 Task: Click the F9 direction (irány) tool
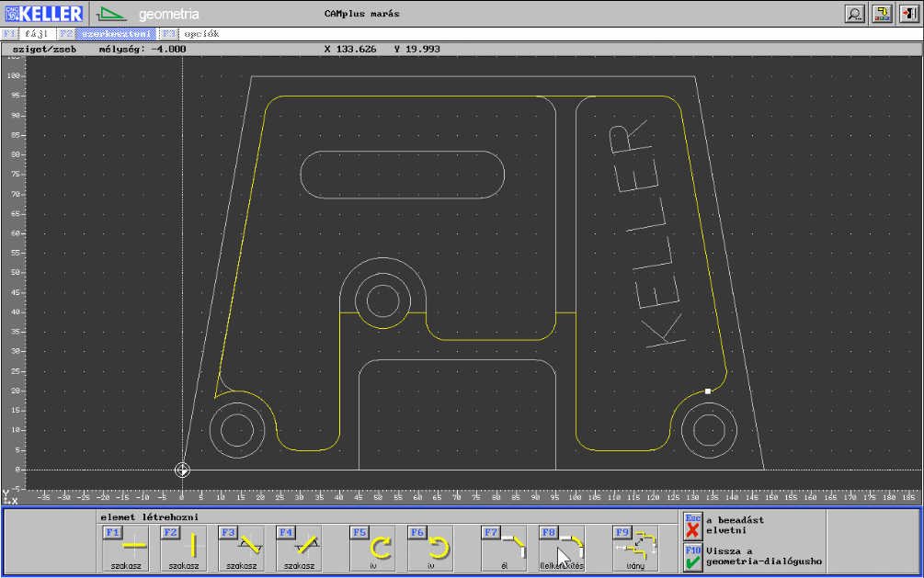pos(635,549)
